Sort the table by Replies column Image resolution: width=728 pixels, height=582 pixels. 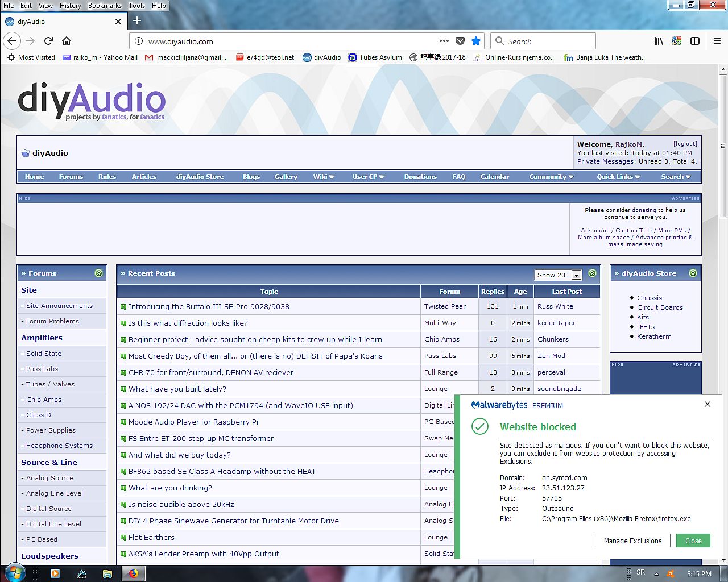pos(493,292)
